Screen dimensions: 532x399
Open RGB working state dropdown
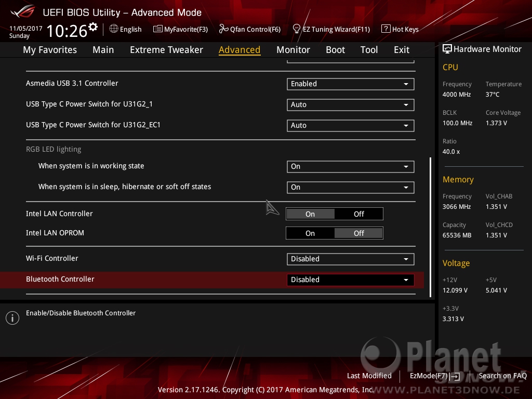(351, 167)
